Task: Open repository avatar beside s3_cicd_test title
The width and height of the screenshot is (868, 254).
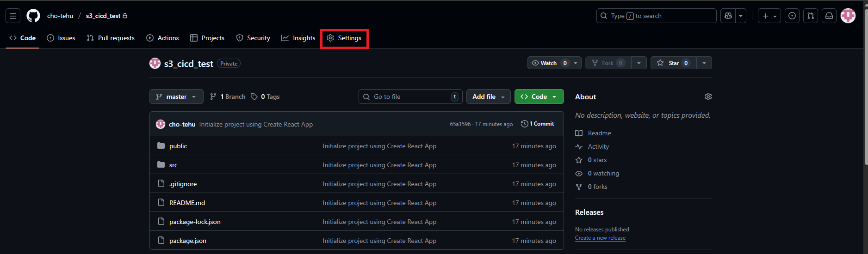Action: click(155, 63)
